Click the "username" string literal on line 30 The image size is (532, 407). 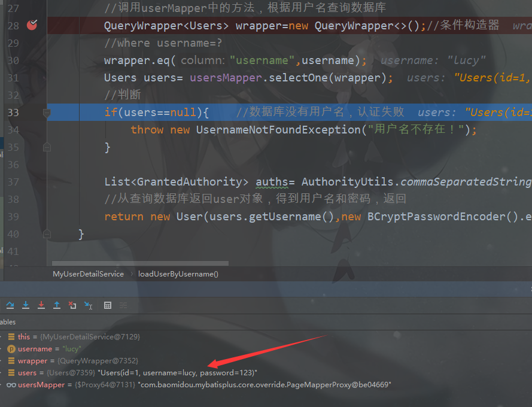262,60
